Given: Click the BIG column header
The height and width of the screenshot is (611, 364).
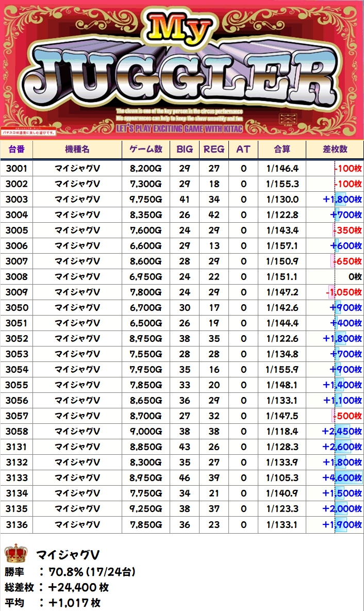Looking at the screenshot, I should pyautogui.click(x=185, y=149).
